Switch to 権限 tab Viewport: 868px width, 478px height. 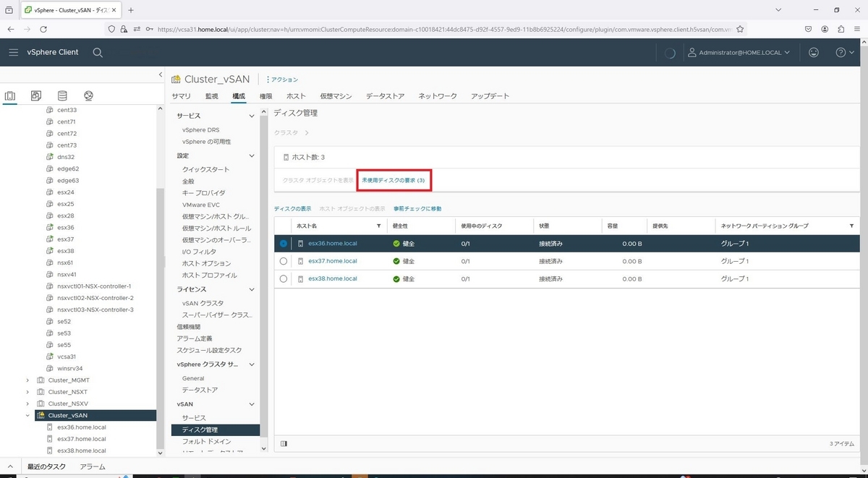click(x=265, y=96)
